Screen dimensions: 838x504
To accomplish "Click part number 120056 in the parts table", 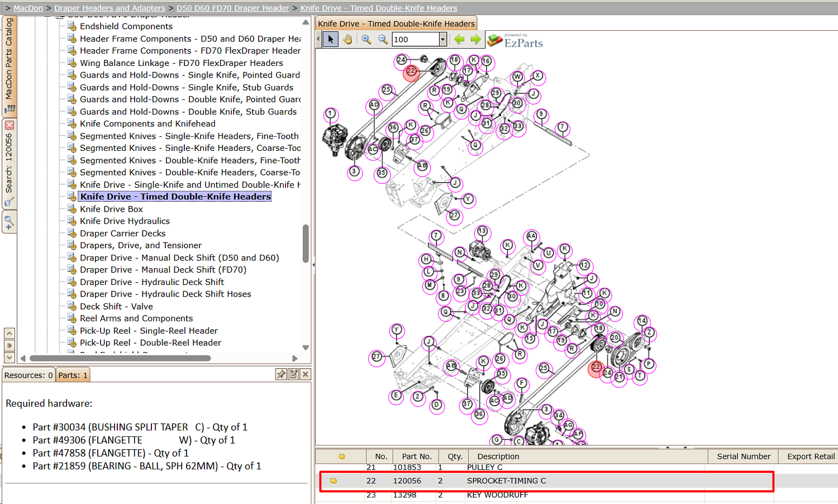I will [407, 481].
